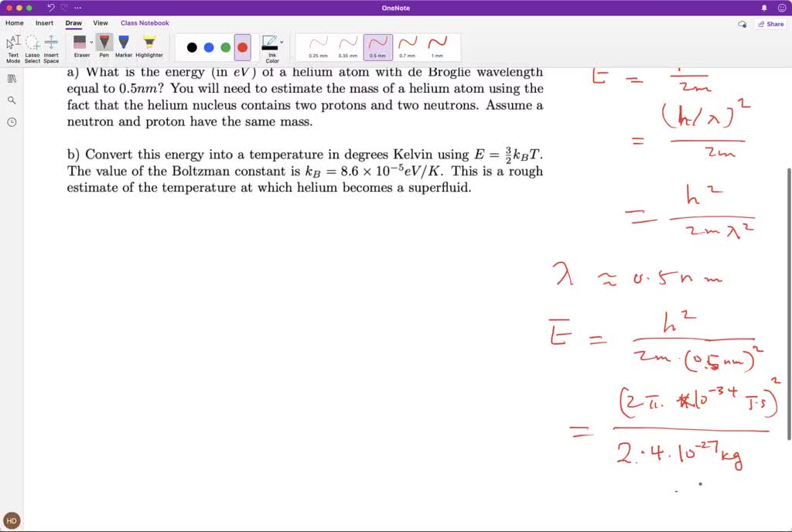The image size is (792, 532).
Task: Open the Ink Color dropdown arrow
Action: click(281, 41)
